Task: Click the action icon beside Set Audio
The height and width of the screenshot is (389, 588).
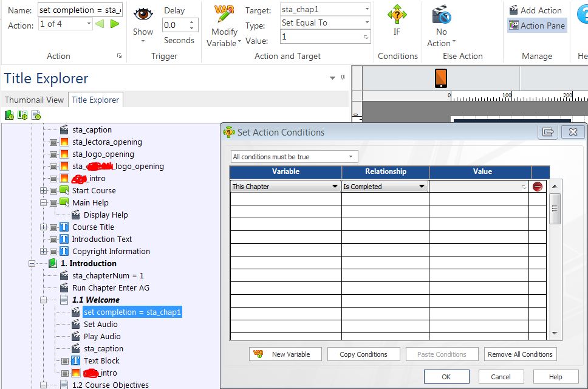Action: [x=76, y=324]
